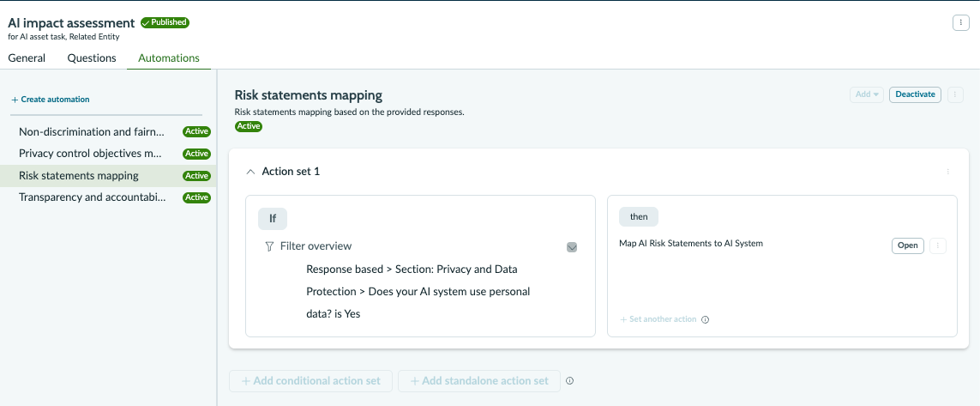
Task: Collapse Action set 1 chevron
Action: pos(250,172)
